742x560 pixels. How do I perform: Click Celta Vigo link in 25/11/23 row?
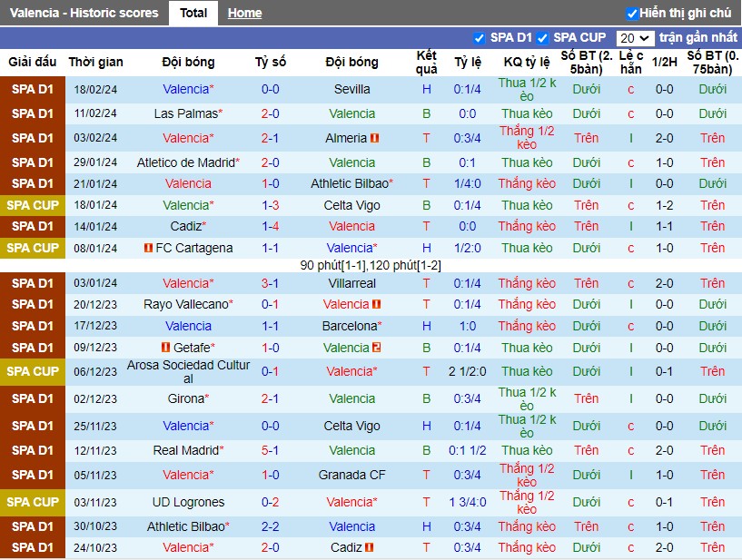click(352, 427)
